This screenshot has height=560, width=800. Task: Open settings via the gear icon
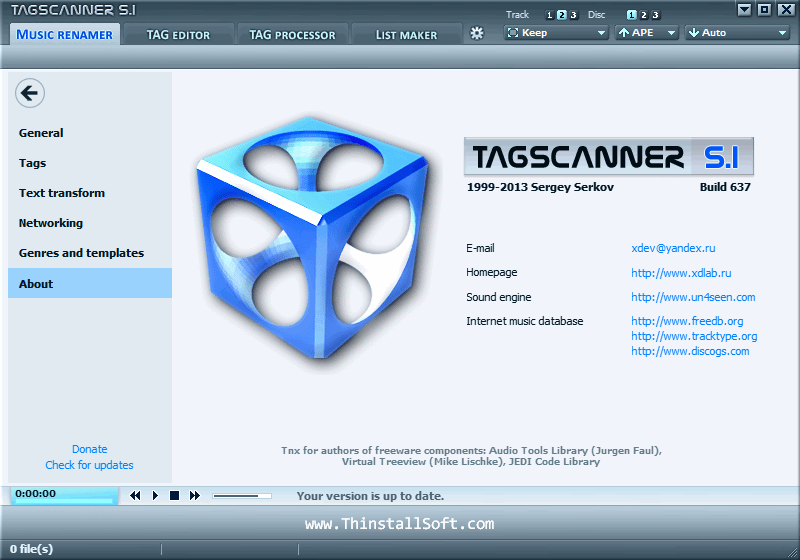click(477, 33)
